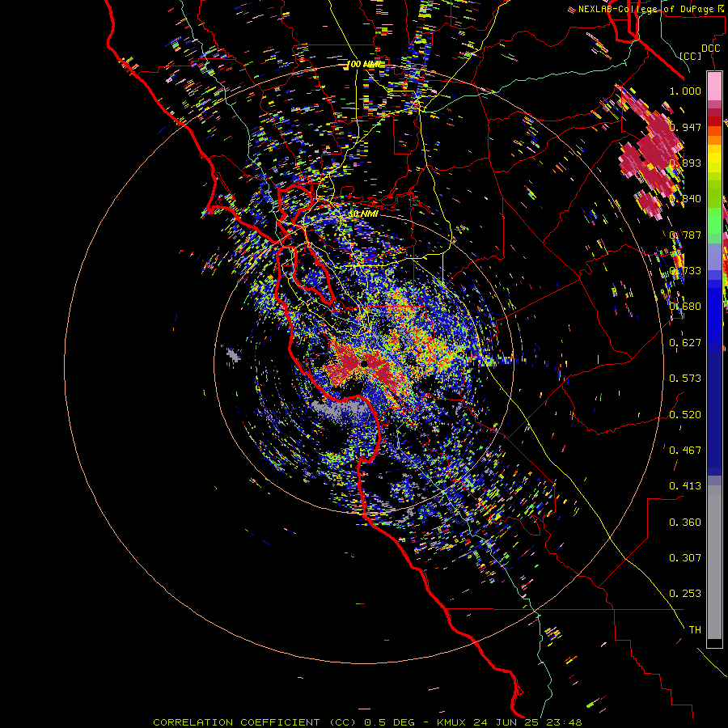Image resolution: width=728 pixels, height=728 pixels.
Task: Click the black radar site dot at center
Action: point(365,363)
